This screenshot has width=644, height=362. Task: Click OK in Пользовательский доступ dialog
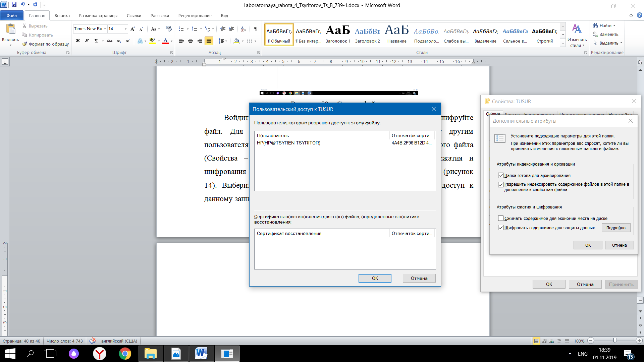coord(375,278)
